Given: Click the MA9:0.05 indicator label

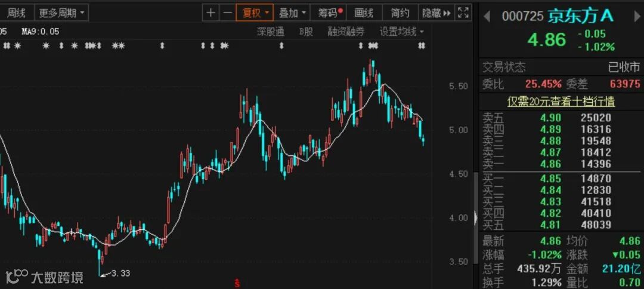Looking at the screenshot, I should pyautogui.click(x=41, y=31).
